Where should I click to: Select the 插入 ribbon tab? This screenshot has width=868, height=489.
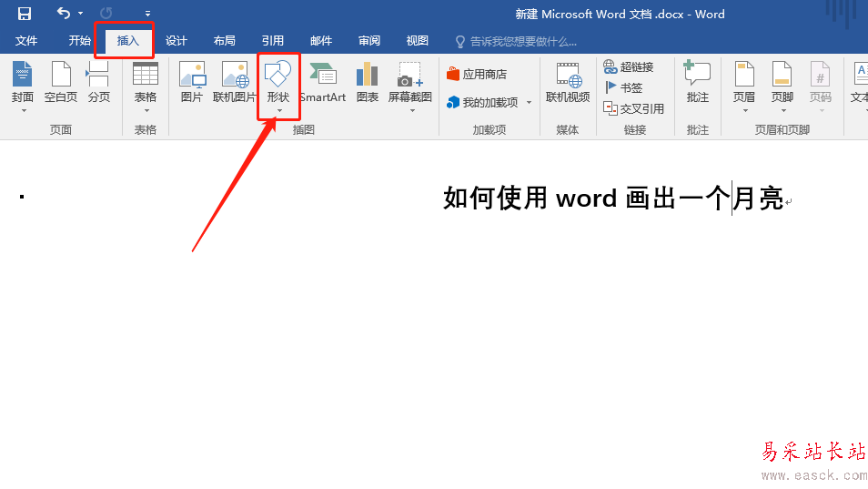[127, 40]
